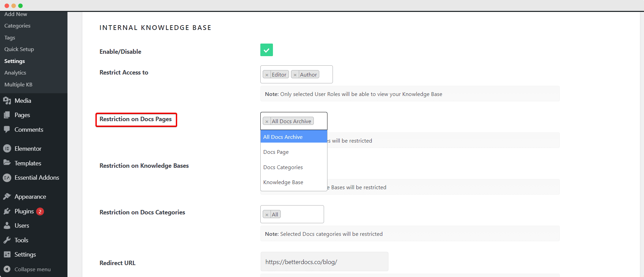
Task: Click Collapse menu link
Action: point(33,270)
